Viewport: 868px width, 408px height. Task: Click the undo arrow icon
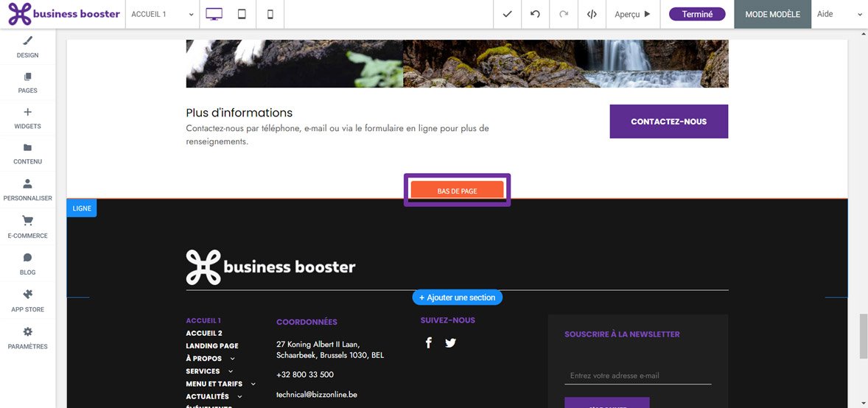(535, 14)
